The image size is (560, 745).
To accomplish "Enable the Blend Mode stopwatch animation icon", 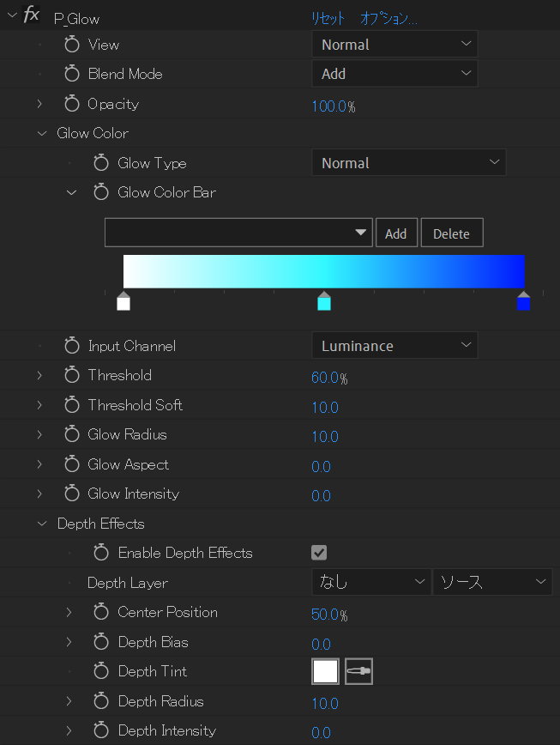I will 72,74.
